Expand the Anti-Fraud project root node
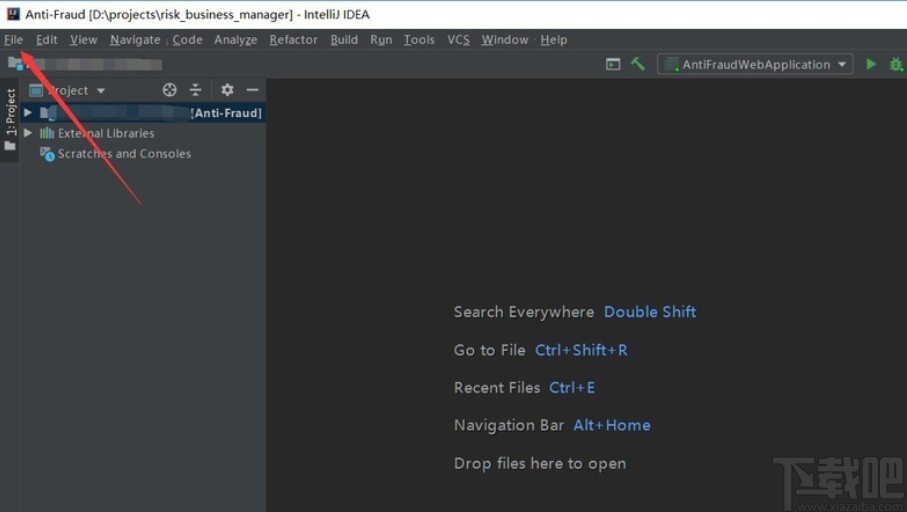 (28, 113)
